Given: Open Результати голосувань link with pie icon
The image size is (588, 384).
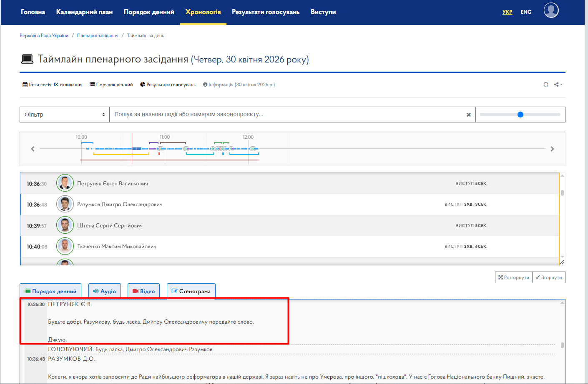Looking at the screenshot, I should tap(168, 85).
